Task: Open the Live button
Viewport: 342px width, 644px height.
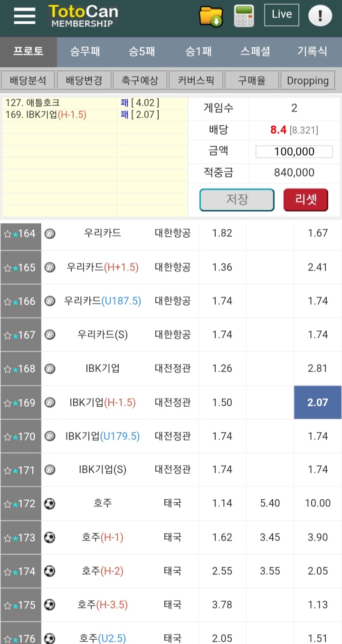Action: (x=282, y=15)
